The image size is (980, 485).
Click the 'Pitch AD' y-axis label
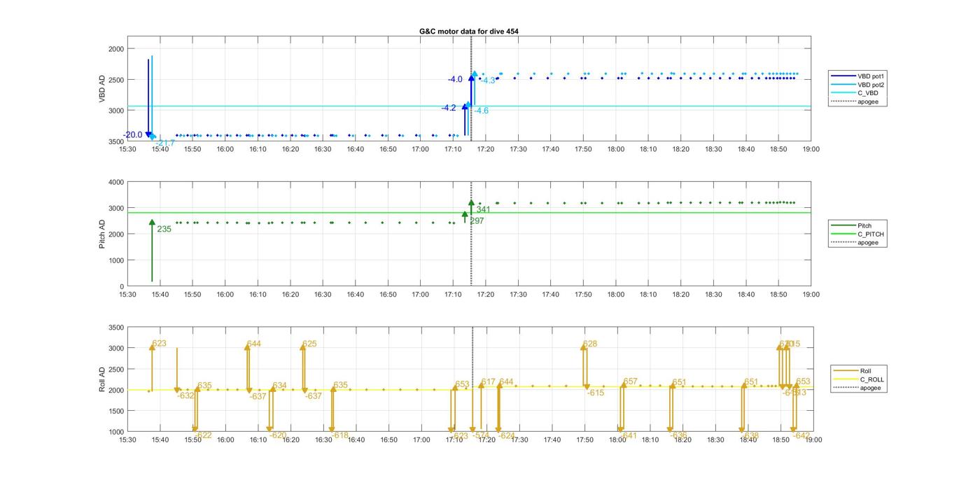pos(103,234)
